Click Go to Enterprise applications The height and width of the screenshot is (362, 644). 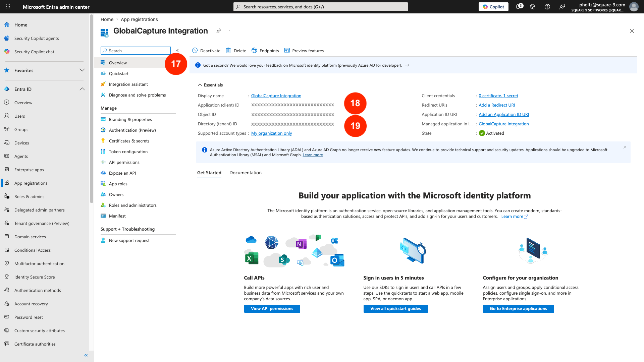pyautogui.click(x=519, y=309)
